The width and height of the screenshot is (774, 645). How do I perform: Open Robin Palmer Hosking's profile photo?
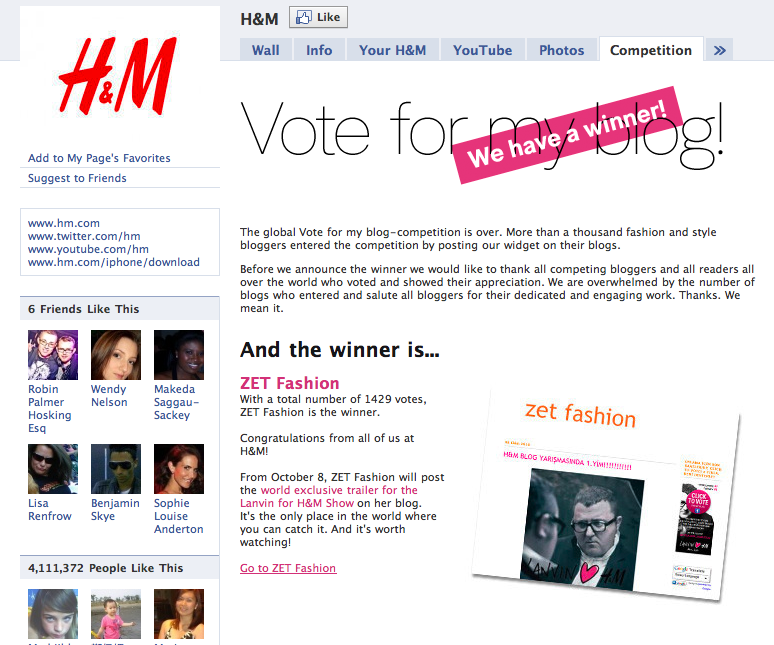coord(53,355)
